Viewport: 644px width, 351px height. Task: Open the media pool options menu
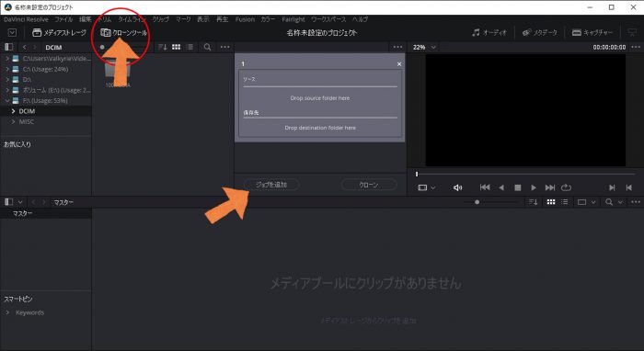pos(636,202)
